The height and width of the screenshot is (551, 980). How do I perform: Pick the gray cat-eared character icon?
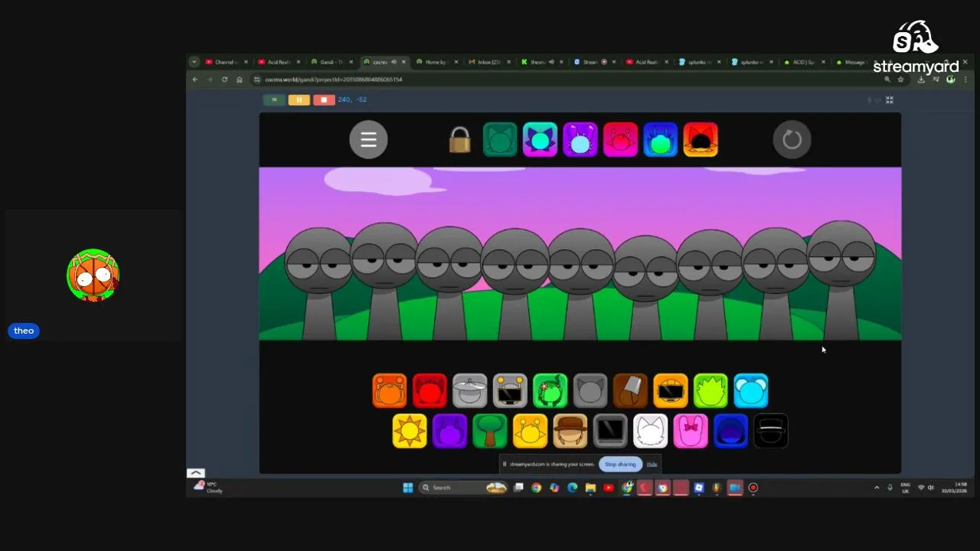pos(590,390)
